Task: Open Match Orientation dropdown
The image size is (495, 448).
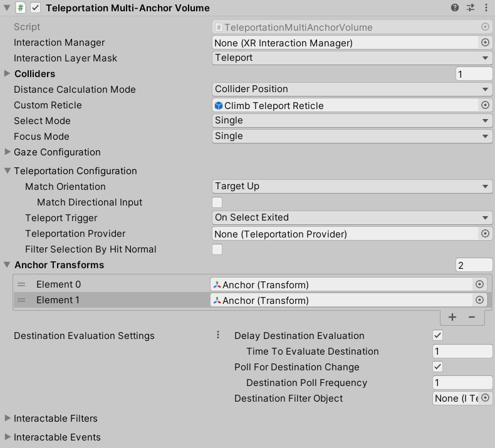Action: (352, 186)
